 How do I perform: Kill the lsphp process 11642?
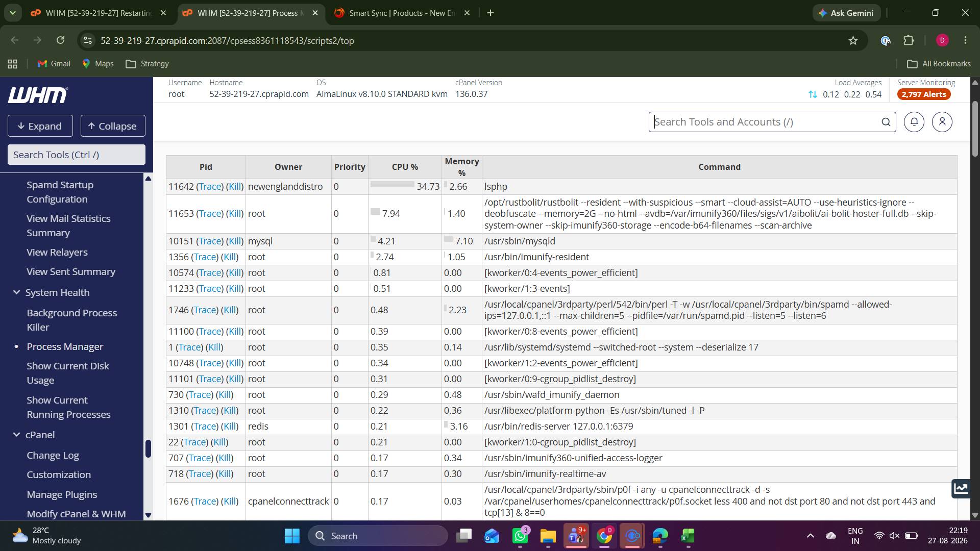[235, 187]
